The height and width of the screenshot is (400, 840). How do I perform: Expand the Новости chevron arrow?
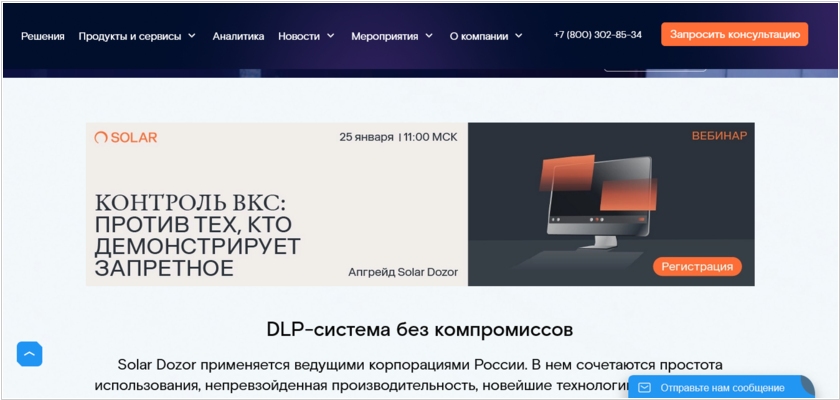330,36
